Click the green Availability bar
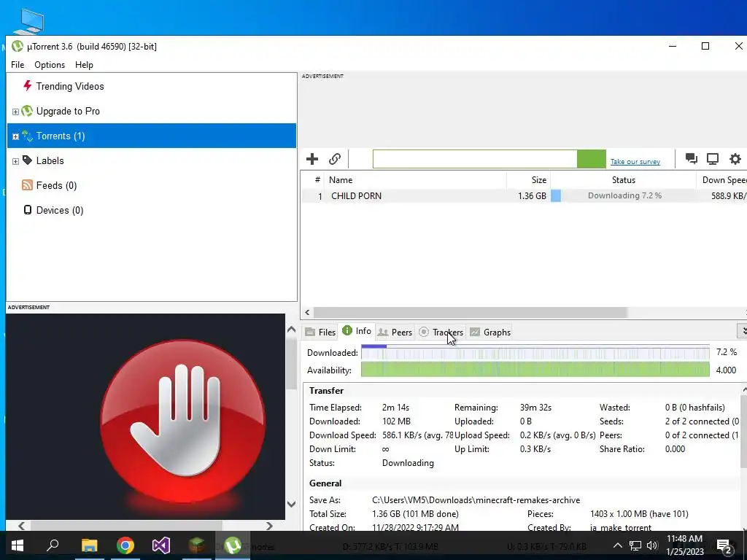Image resolution: width=747 pixels, height=560 pixels. click(535, 370)
